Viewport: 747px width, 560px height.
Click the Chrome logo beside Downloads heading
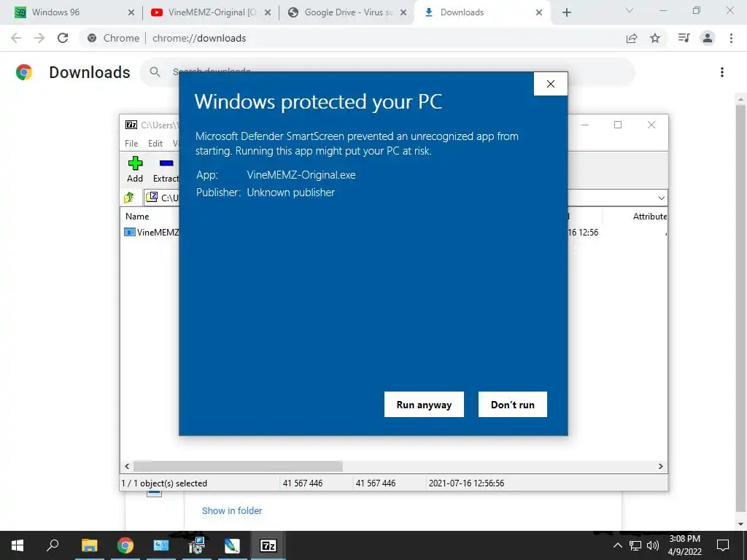tap(24, 72)
